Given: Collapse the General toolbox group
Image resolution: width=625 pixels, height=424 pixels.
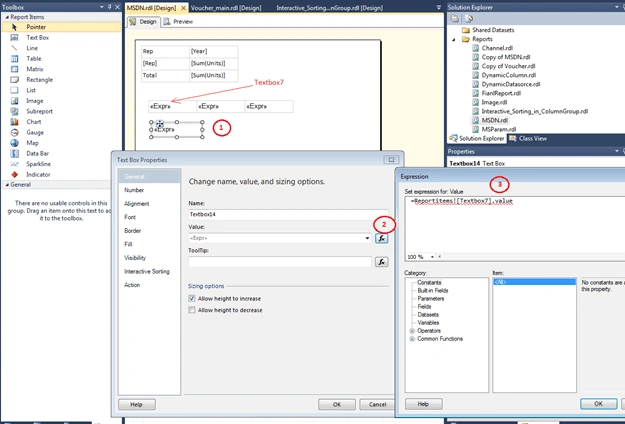Looking at the screenshot, I should coord(7,185).
